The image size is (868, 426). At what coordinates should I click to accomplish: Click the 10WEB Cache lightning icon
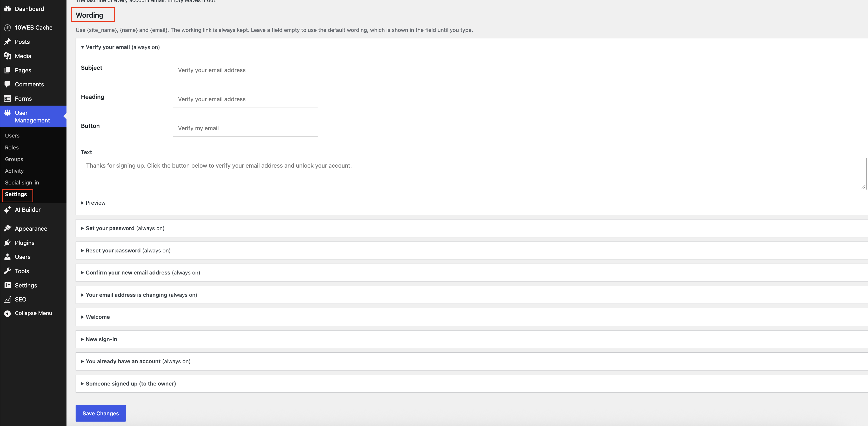[x=8, y=28]
